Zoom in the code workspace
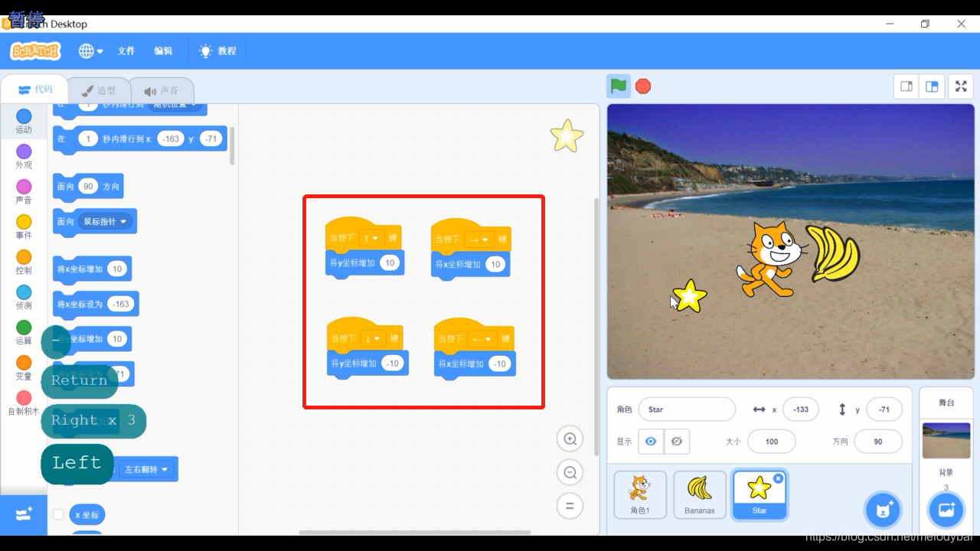This screenshot has width=980, height=551. pos(570,439)
